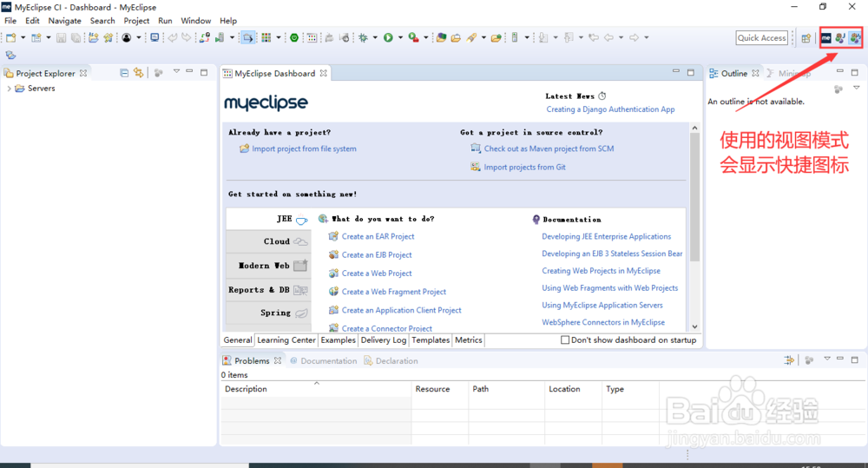Toggle the highlighted folder-arrow toolbar button
The height and width of the screenshot is (468, 868).
(248, 37)
